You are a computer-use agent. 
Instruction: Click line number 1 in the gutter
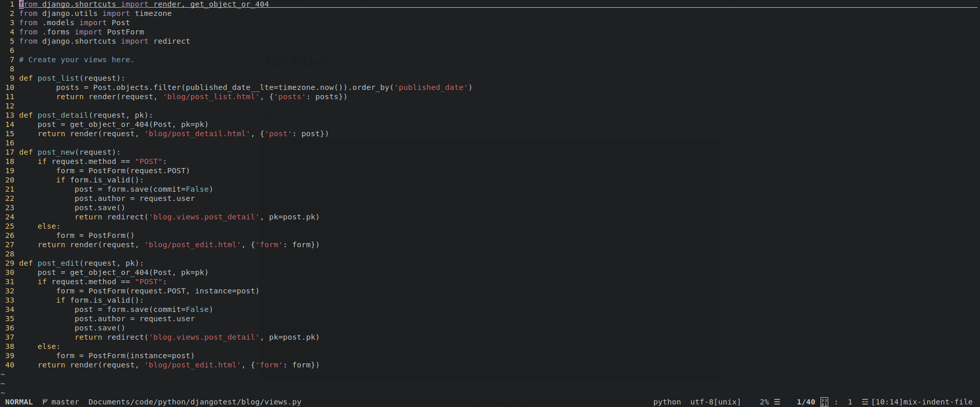pyautogui.click(x=12, y=4)
